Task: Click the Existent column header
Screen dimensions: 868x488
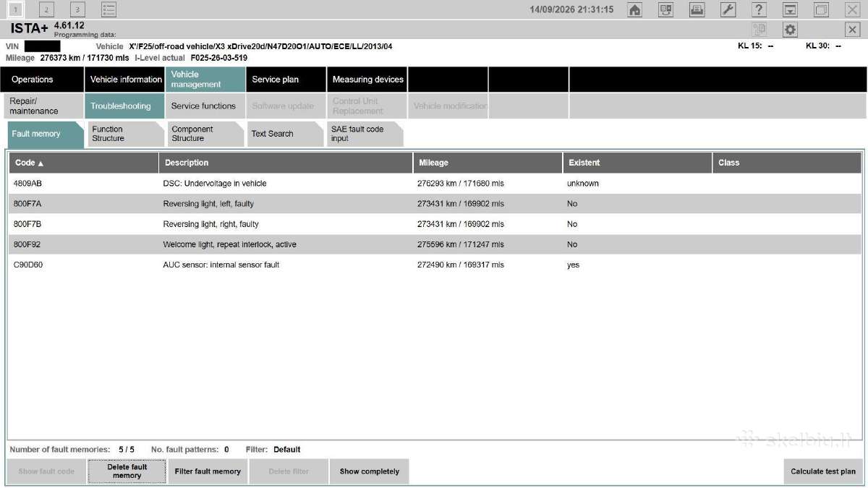Action: pyautogui.click(x=637, y=163)
